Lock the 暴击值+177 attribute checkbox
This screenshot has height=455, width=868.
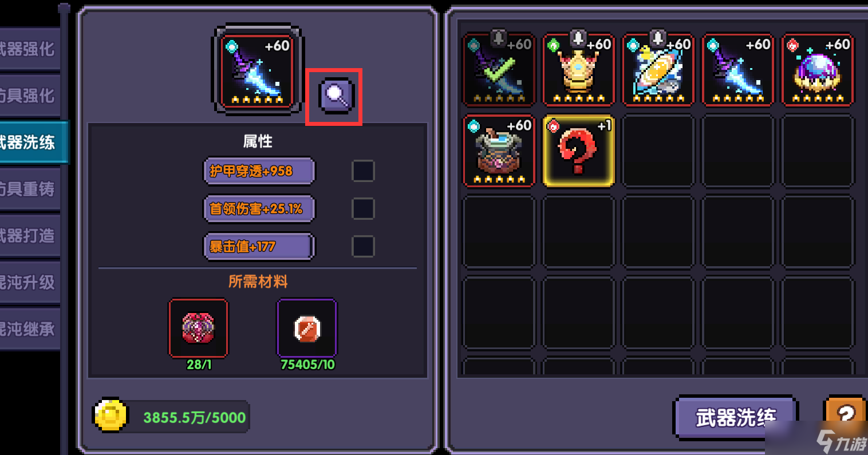coord(363,246)
